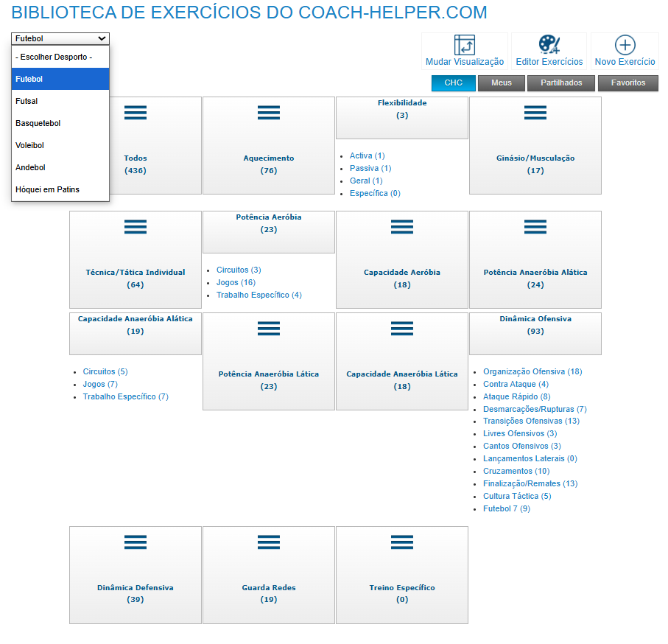
Task: Open Jogos (16) under Potência Aeróbia
Action: point(236,282)
